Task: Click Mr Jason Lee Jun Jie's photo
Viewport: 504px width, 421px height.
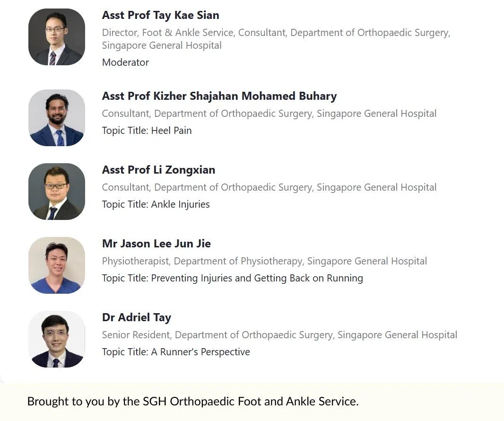Action: [57, 265]
